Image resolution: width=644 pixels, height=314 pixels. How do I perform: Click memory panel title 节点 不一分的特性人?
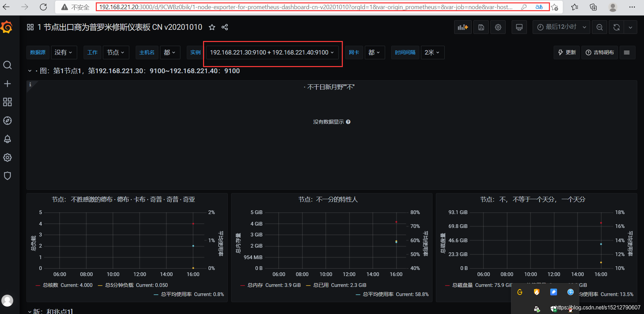tap(328, 200)
